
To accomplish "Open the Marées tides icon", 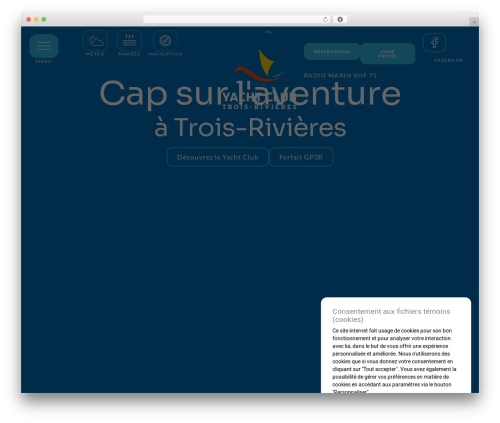I will 129,41.
